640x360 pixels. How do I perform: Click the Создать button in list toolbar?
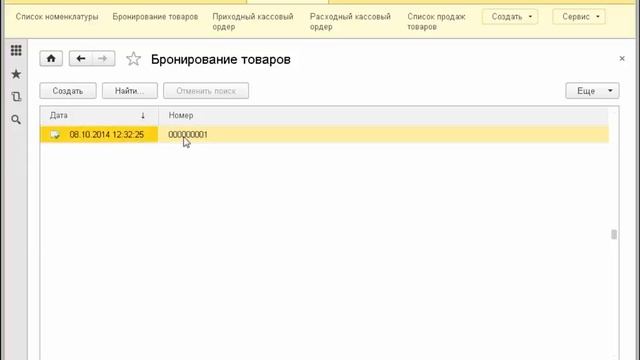click(x=68, y=91)
